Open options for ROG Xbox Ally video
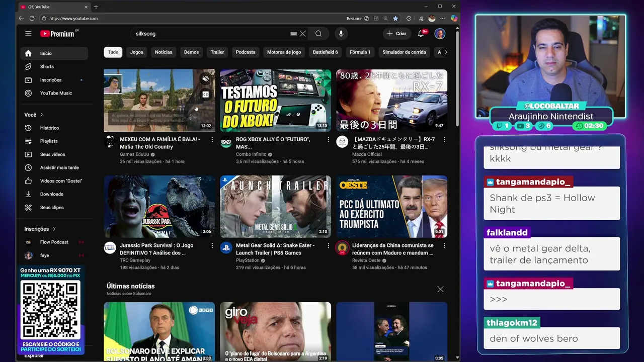The image size is (644, 362). (x=329, y=140)
